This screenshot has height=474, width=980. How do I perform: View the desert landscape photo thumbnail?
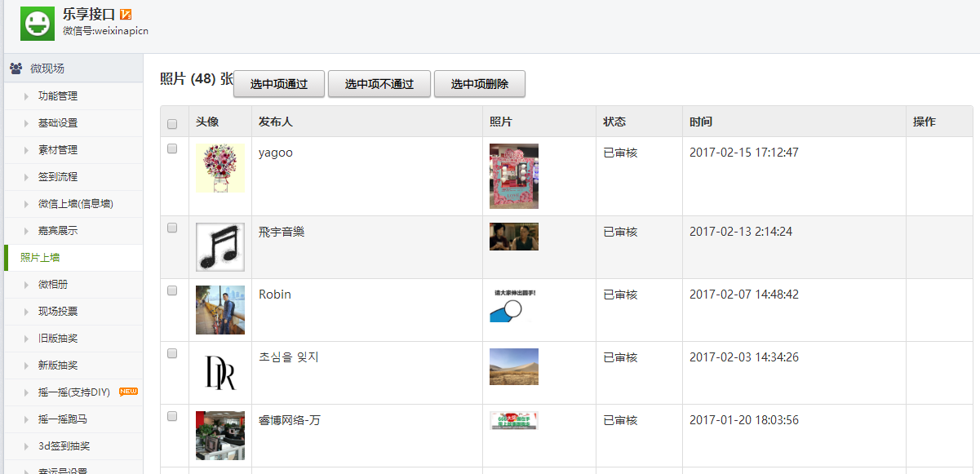point(514,366)
